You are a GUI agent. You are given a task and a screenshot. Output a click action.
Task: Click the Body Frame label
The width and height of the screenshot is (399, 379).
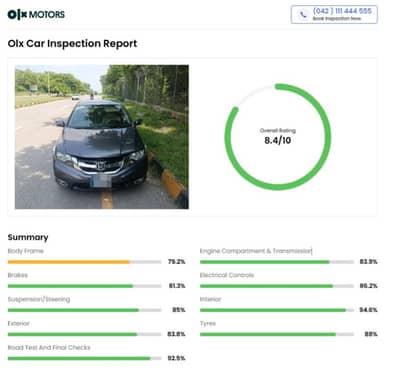[26, 251]
